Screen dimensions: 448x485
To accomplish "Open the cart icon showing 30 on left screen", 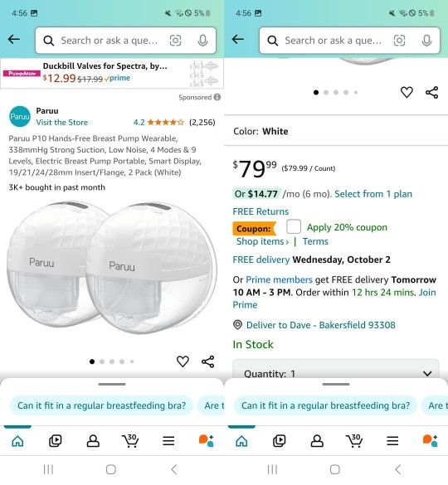I will (x=130, y=440).
